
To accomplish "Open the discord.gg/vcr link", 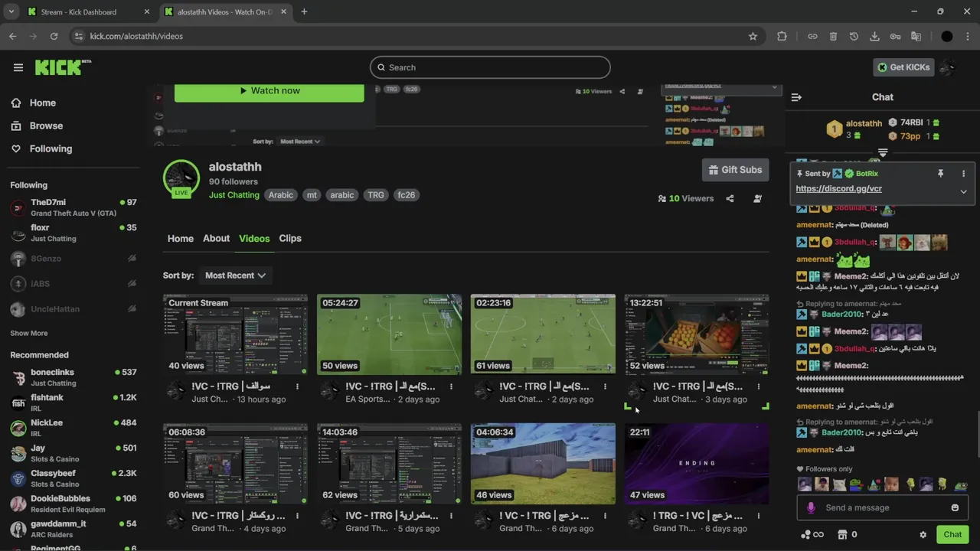I will point(838,188).
